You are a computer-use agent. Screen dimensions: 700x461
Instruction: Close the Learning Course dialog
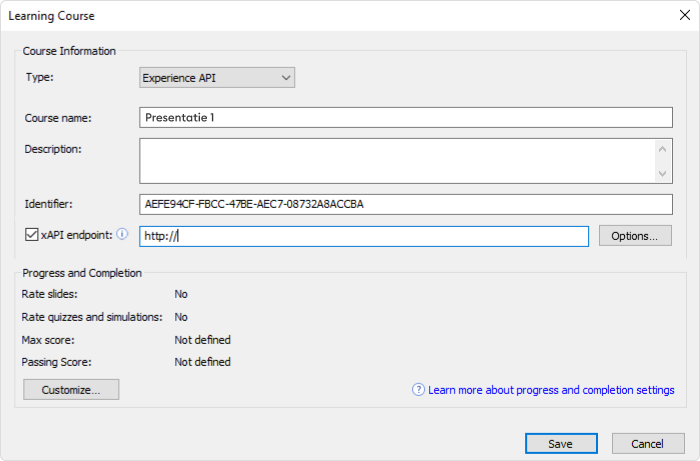pyautogui.click(x=684, y=15)
